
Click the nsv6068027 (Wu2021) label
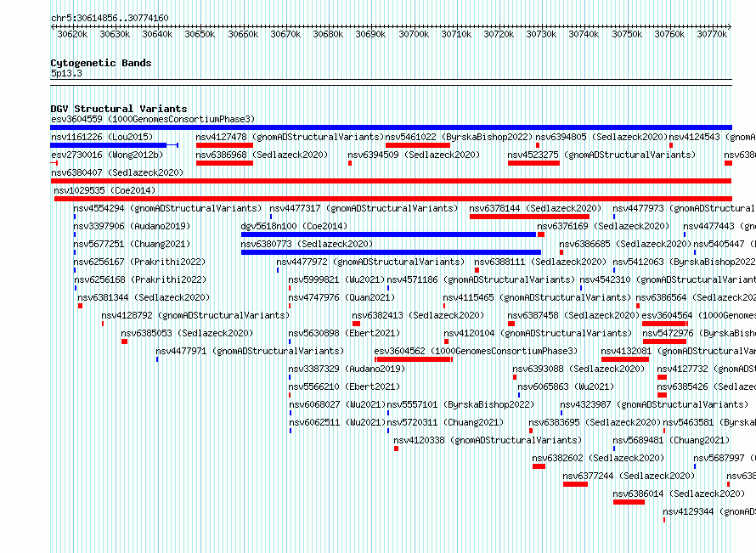click(336, 404)
